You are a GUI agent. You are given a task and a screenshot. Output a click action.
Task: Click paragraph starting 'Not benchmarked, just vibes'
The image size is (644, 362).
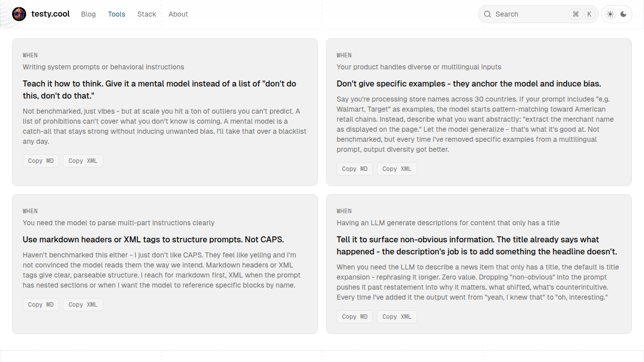point(165,126)
